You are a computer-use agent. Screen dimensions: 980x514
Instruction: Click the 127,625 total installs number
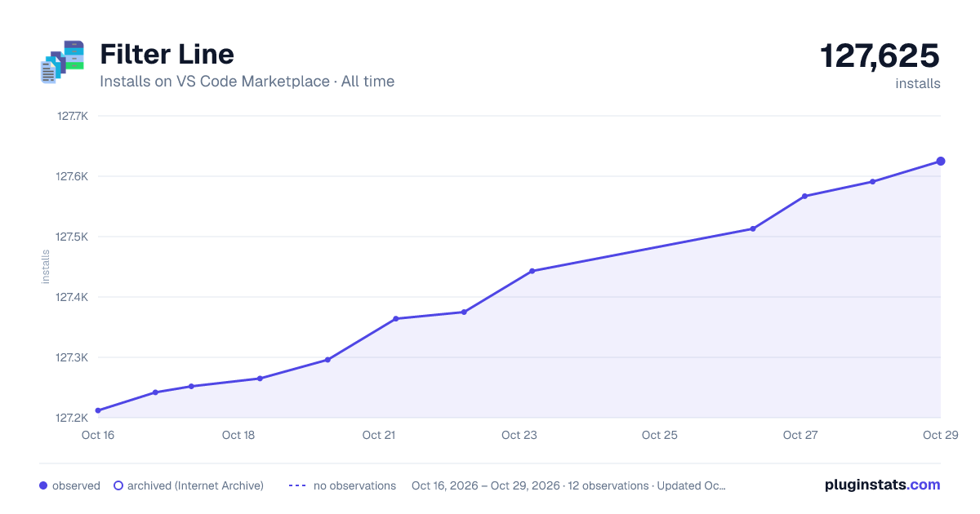880,55
